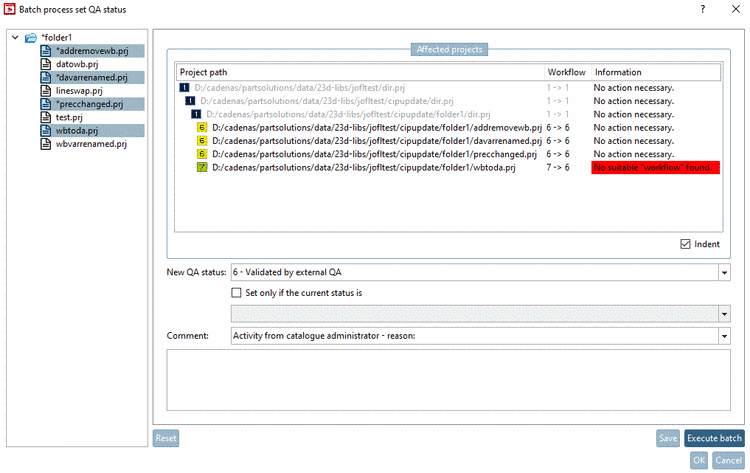Click path ending folder1/davarrenamed.prj

coord(377,141)
